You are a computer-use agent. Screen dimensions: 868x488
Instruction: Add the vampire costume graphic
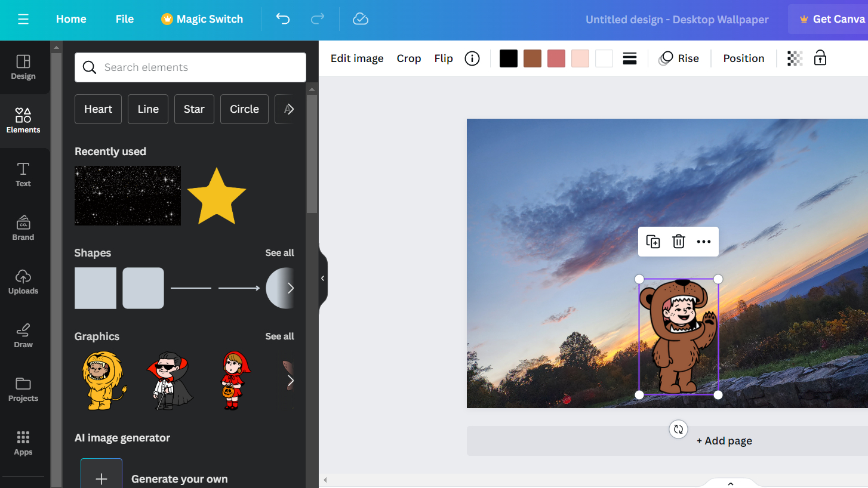pyautogui.click(x=170, y=381)
